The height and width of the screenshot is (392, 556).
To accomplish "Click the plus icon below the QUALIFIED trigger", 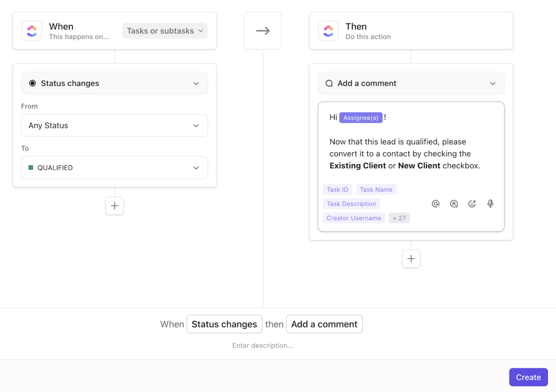I will click(114, 206).
